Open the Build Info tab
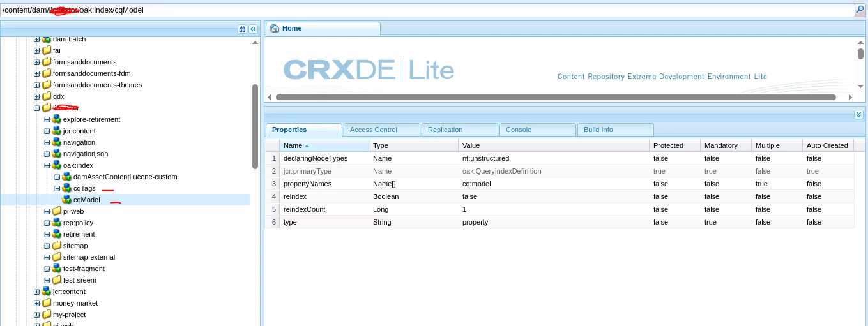868x326 pixels. tap(615, 130)
